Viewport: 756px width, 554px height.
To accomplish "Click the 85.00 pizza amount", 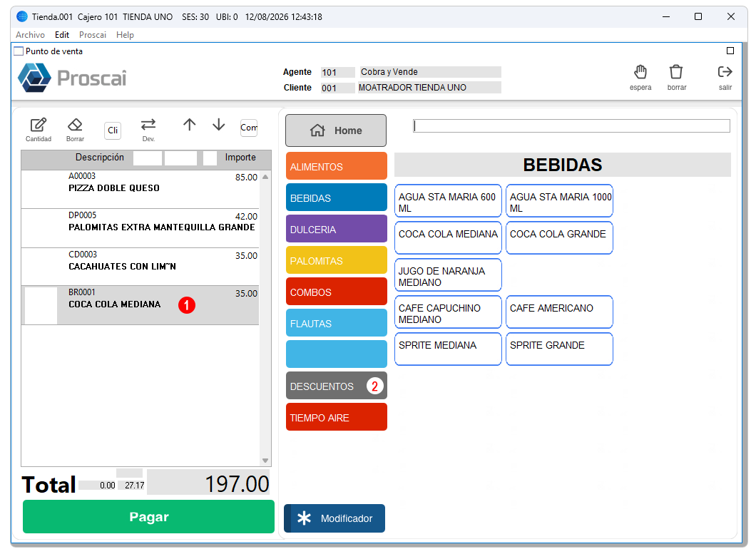I will tap(246, 177).
